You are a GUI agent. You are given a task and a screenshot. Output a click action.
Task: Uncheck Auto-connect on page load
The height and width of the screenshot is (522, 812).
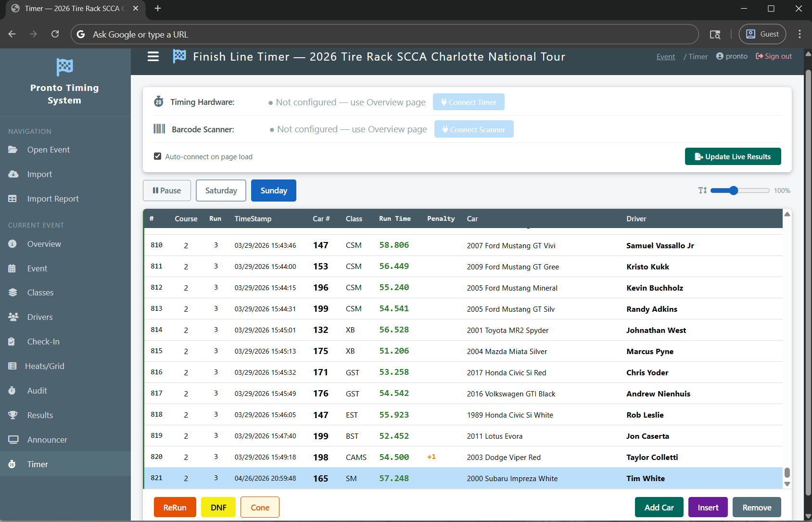click(157, 156)
